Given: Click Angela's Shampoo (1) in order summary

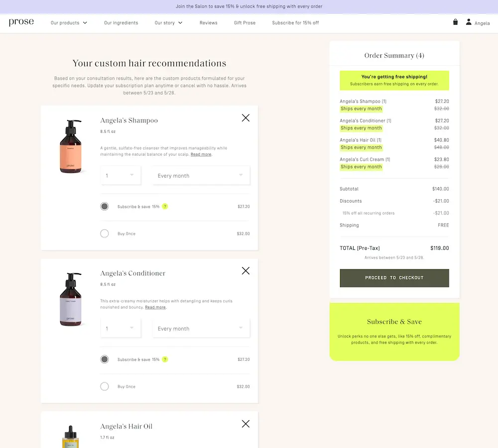Looking at the screenshot, I should pos(363,101).
